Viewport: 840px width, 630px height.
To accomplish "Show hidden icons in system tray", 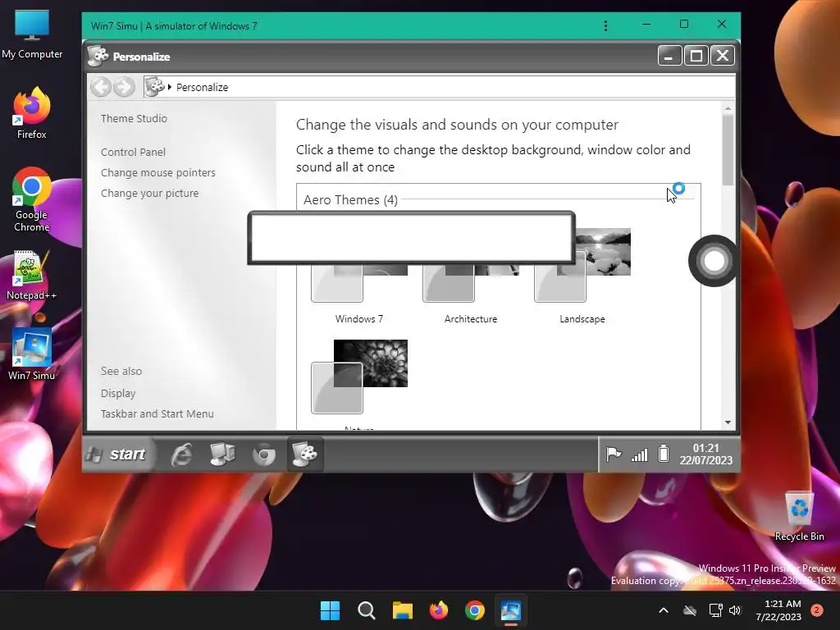I will click(663, 610).
